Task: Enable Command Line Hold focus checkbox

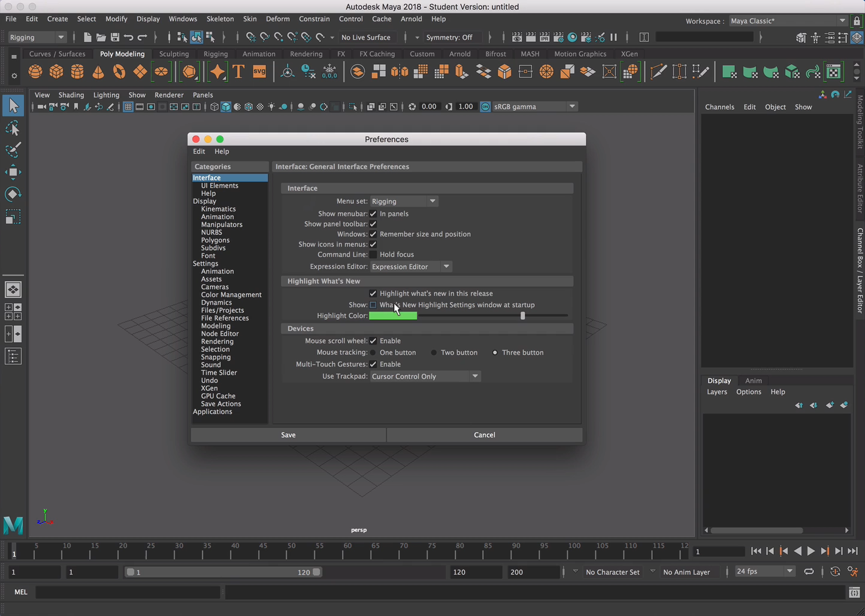Action: (x=373, y=255)
